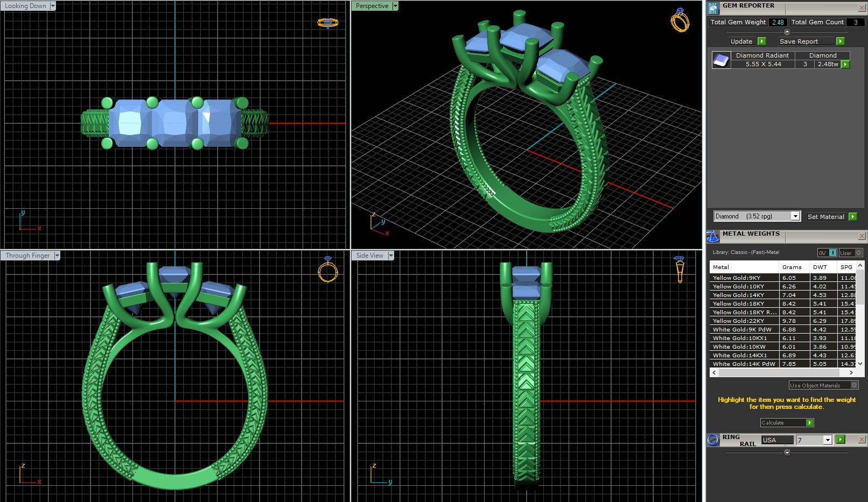868x502 pixels.
Task: Click the Side View viewport ring icon
Action: (x=680, y=268)
